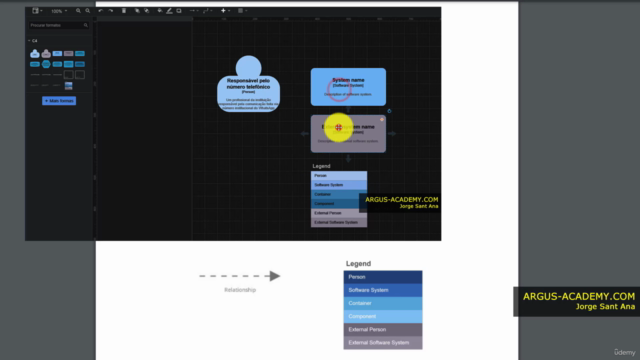Open the fill color bucket tool
Screen dimensions: 640x360
click(x=160, y=11)
